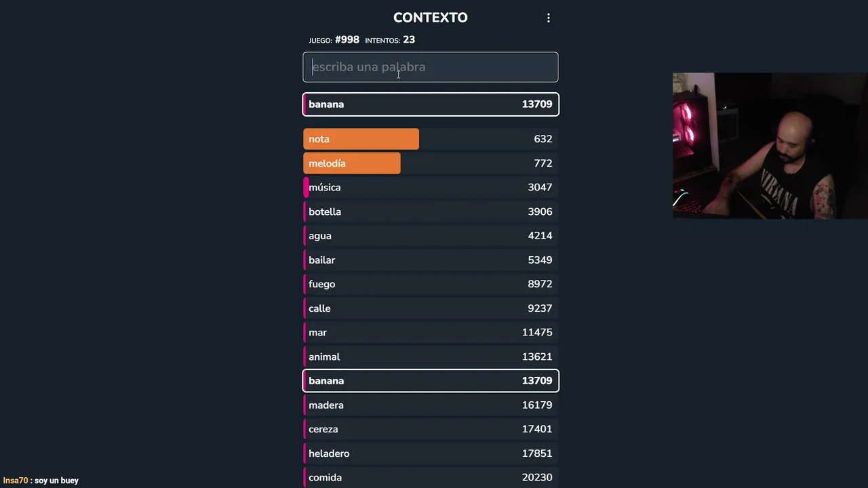Click the 'heladero' guess row
868x488 pixels.
[x=430, y=453]
